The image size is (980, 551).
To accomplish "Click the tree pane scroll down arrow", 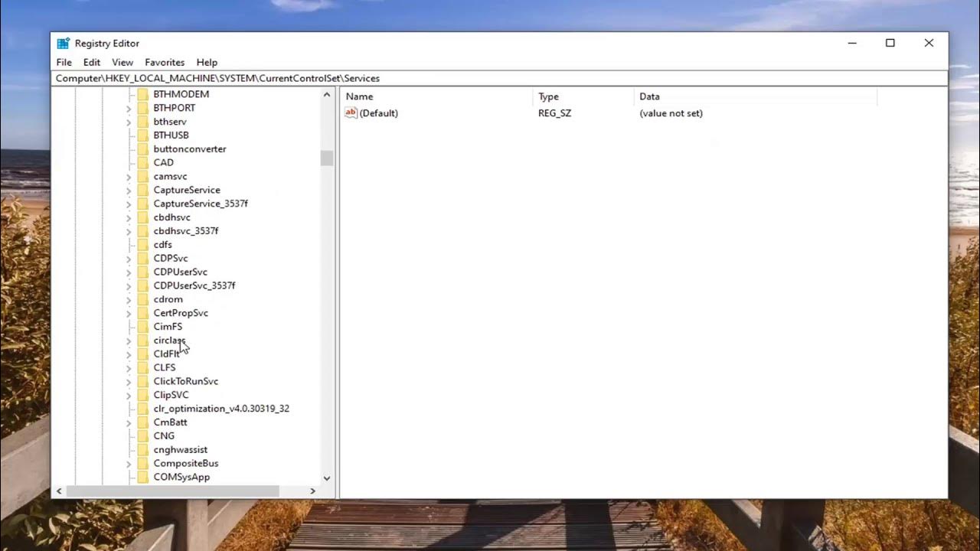I will pos(327,478).
